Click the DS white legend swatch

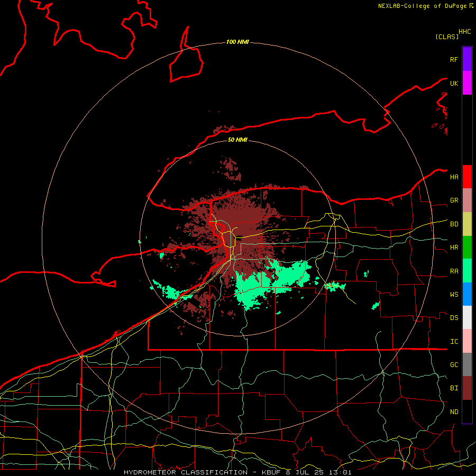467,317
